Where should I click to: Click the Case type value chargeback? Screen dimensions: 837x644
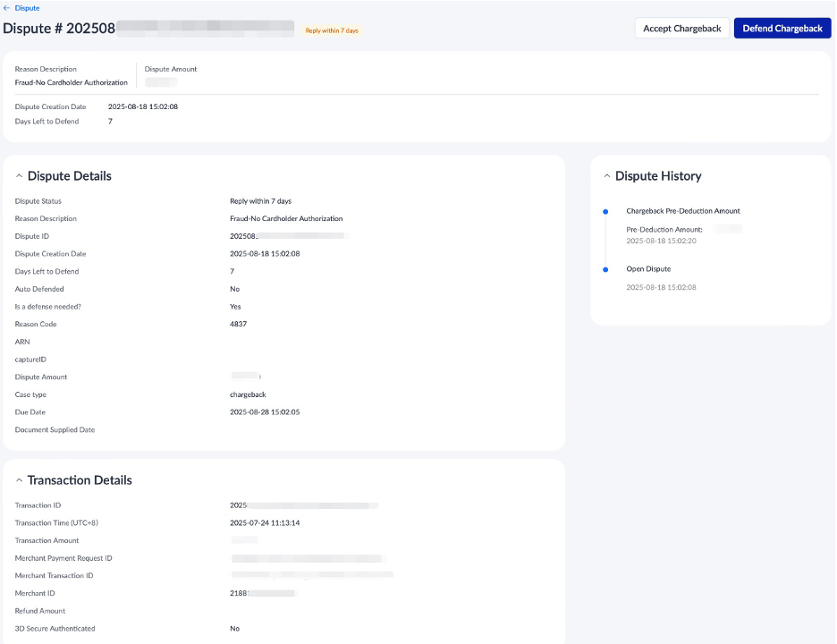click(248, 394)
